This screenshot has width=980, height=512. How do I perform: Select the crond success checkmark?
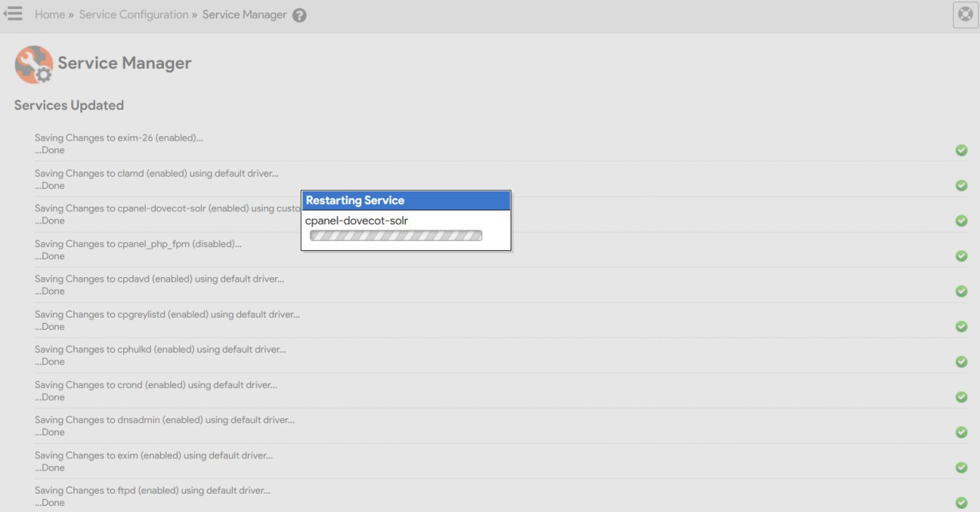point(962,397)
